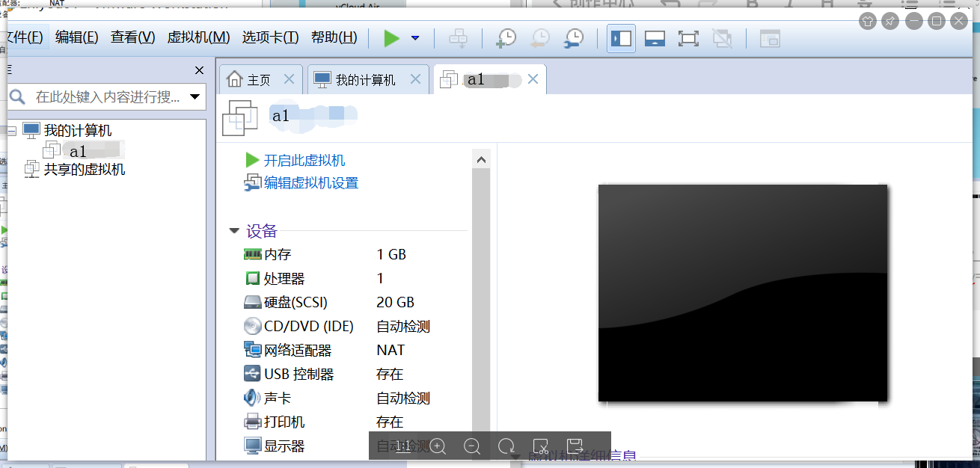Open the 选项卡(T) menu

pyautogui.click(x=270, y=37)
